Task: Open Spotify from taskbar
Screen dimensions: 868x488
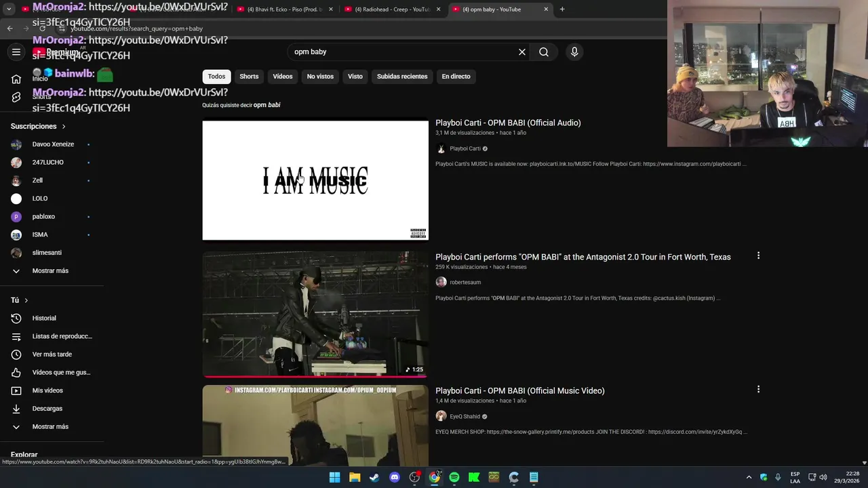Action: [454, 477]
